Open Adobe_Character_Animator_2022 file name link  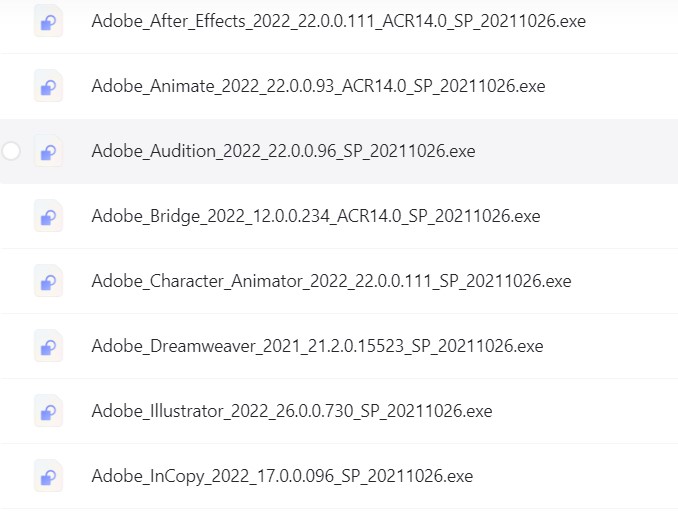point(331,281)
